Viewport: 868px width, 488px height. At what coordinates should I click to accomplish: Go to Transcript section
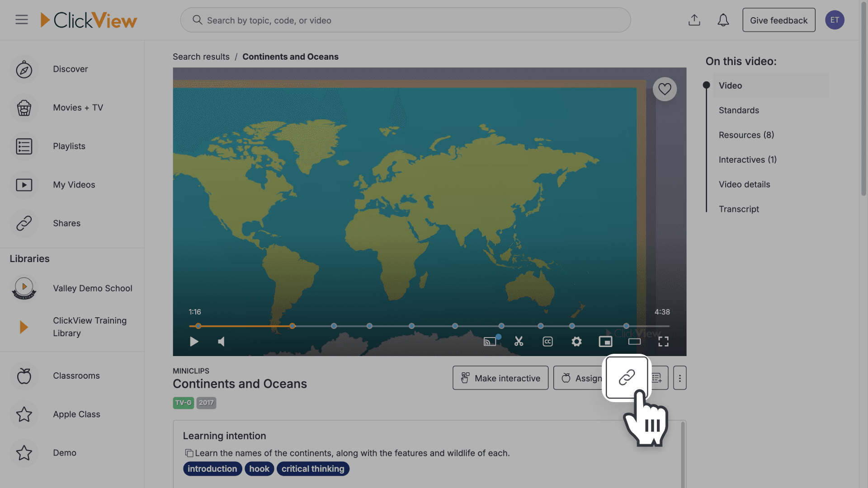(739, 209)
